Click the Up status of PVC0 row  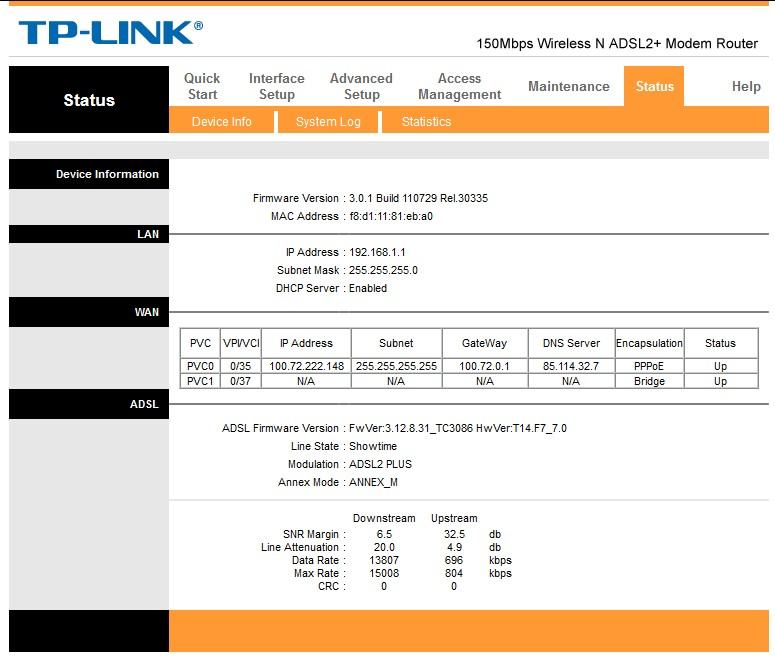tap(720, 366)
